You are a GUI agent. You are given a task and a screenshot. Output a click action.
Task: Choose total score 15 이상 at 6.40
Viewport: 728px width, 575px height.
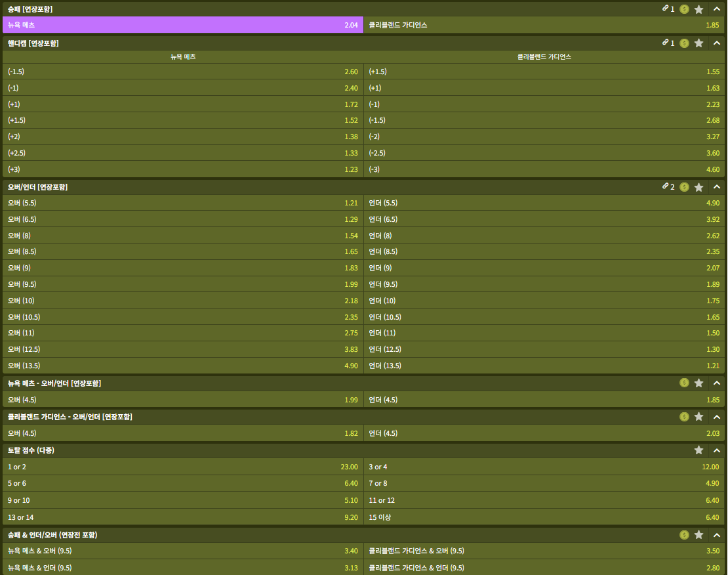tap(544, 517)
